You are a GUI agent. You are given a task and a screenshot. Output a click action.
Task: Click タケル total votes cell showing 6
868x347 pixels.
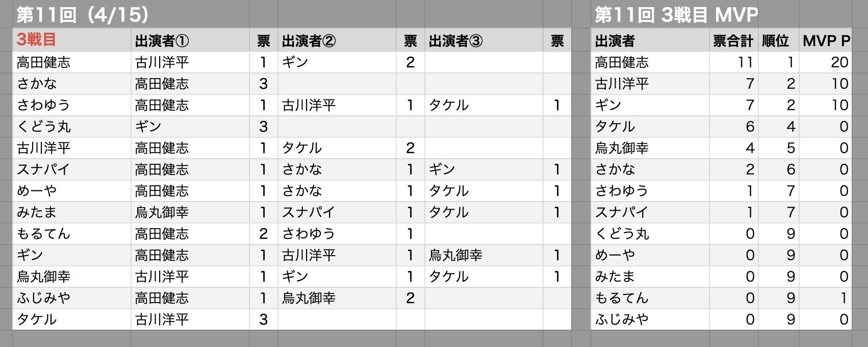pyautogui.click(x=733, y=127)
